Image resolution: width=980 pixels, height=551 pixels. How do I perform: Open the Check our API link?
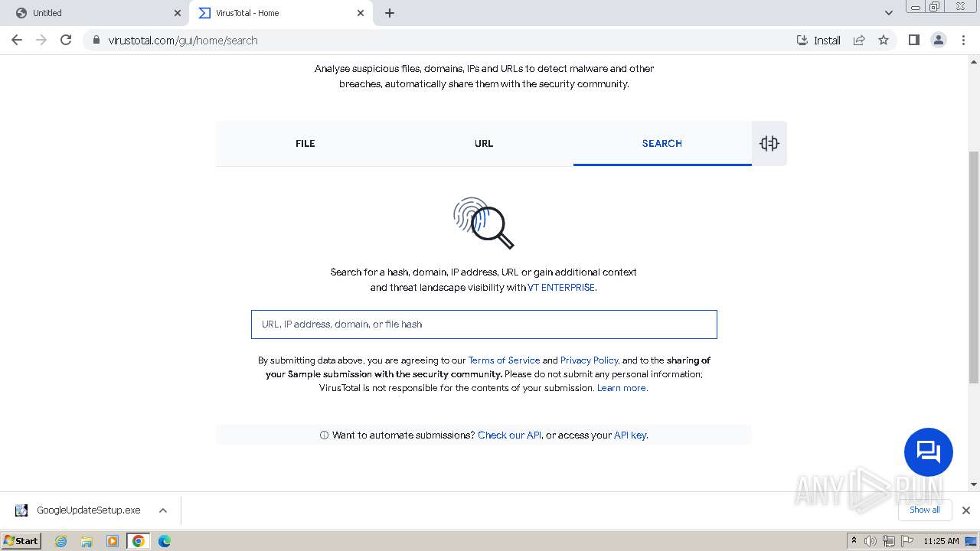point(509,435)
